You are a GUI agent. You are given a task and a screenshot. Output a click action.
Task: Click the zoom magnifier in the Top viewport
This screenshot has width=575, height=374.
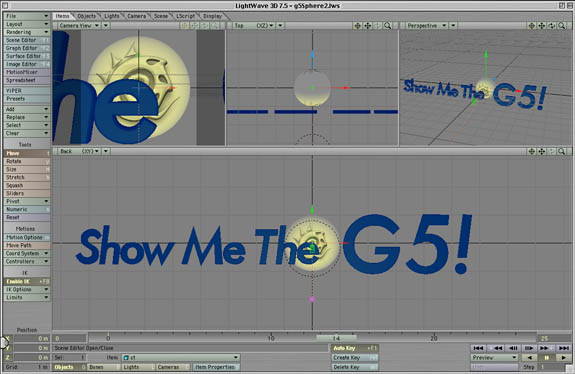(x=388, y=26)
